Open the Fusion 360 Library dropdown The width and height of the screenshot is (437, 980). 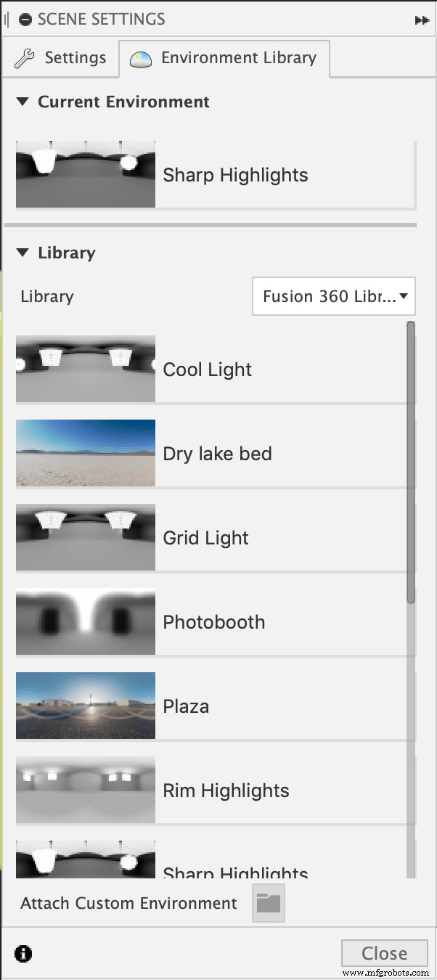[x=333, y=296]
